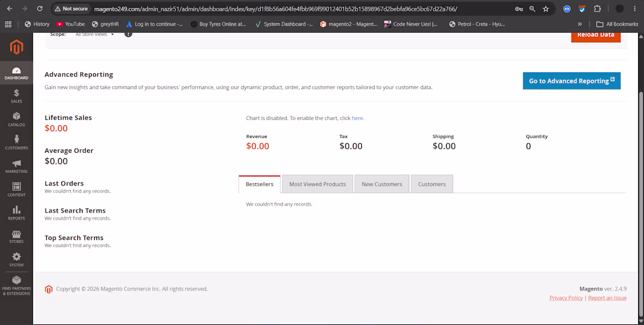Open Find Partners & Extensions in the sidebar
This screenshot has width=644, height=325.
pos(16,286)
